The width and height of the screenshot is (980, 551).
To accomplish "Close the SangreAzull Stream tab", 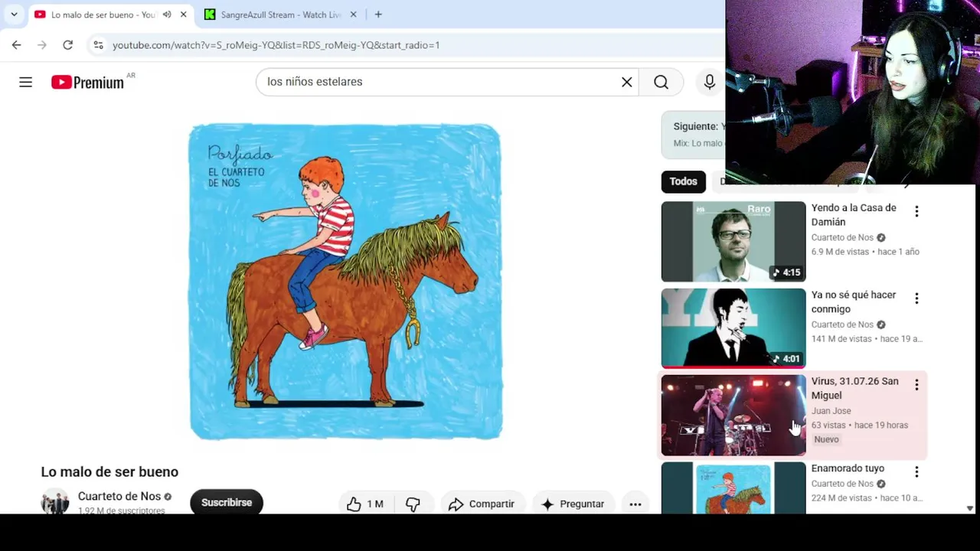I will tap(353, 15).
